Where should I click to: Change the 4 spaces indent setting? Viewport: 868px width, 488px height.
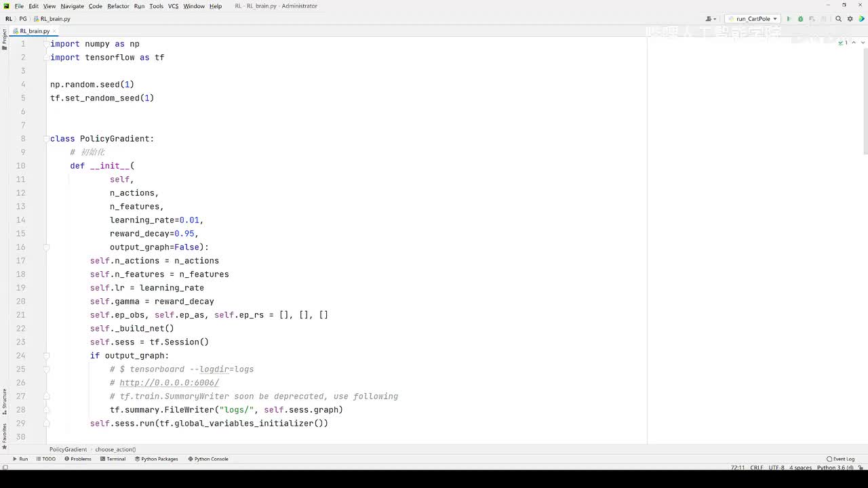801,468
